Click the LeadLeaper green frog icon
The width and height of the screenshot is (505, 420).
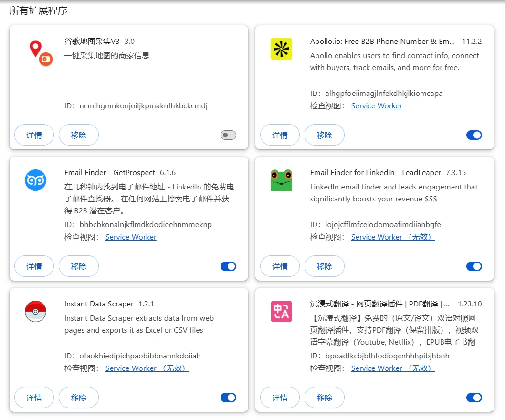pos(281,180)
